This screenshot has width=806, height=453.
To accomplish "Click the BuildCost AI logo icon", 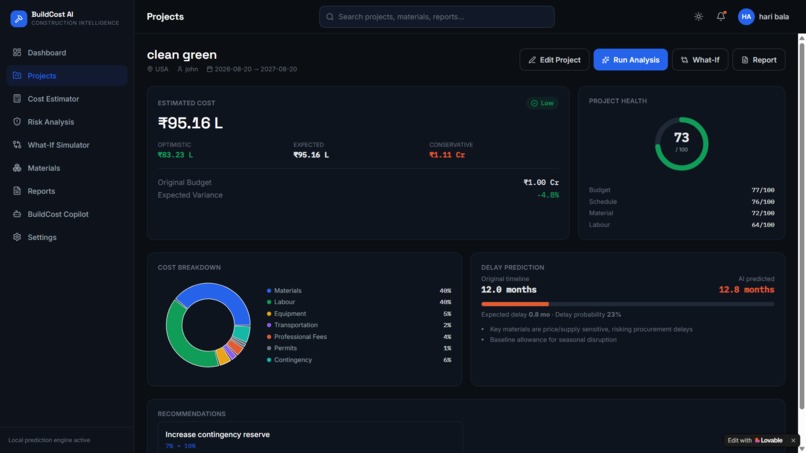I will pyautogui.click(x=19, y=19).
